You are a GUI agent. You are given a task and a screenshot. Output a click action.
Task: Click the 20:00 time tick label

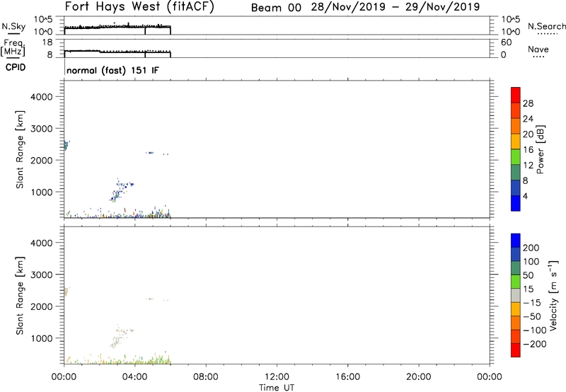pos(418,377)
